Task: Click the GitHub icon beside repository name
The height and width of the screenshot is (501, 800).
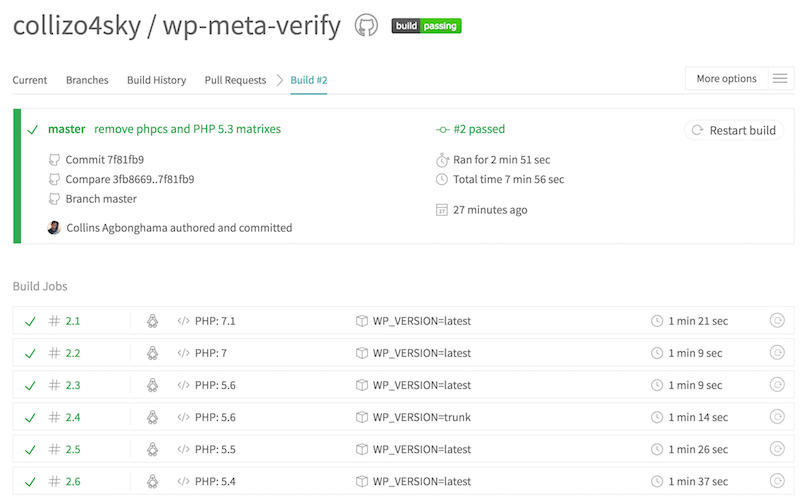Action: coord(367,26)
